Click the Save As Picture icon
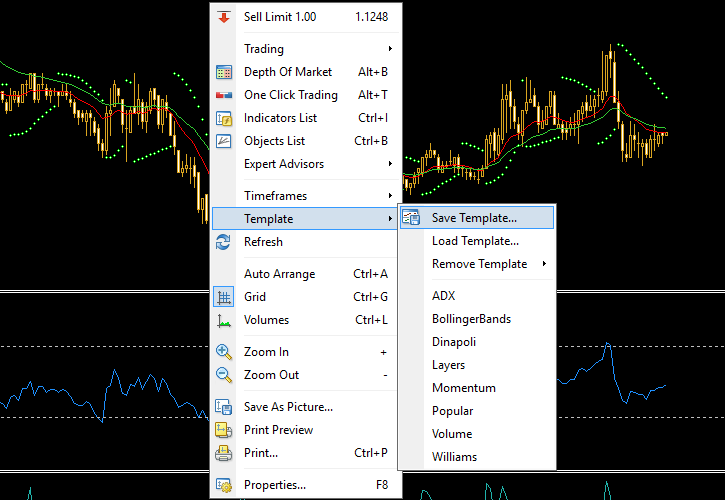 224,407
